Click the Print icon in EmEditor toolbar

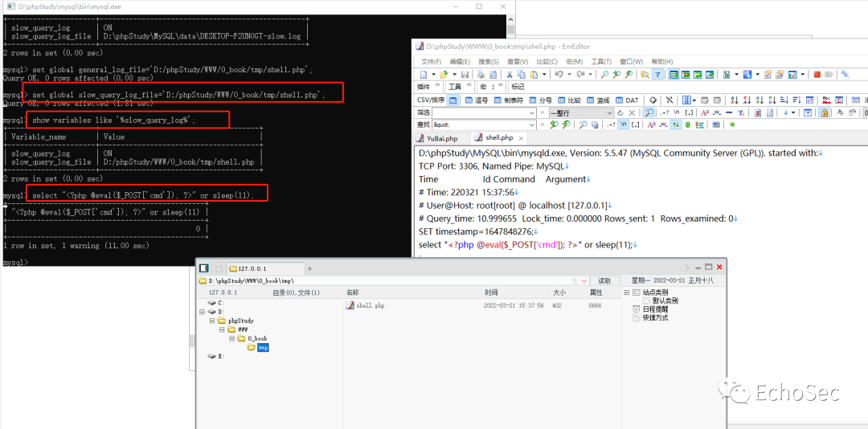(481, 74)
